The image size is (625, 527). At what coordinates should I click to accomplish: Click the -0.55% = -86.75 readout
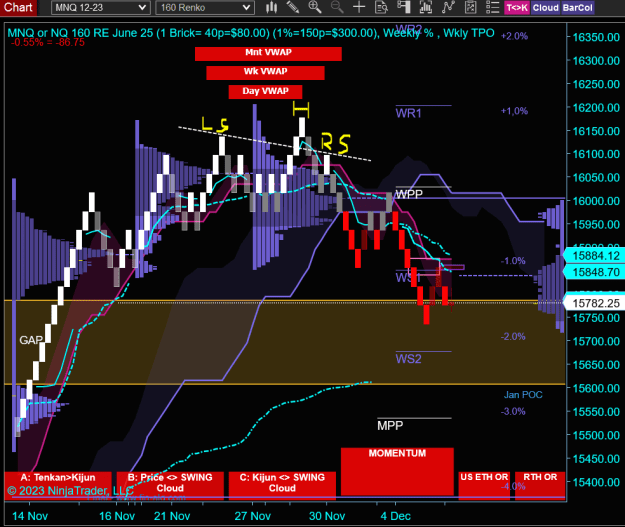[x=48, y=42]
